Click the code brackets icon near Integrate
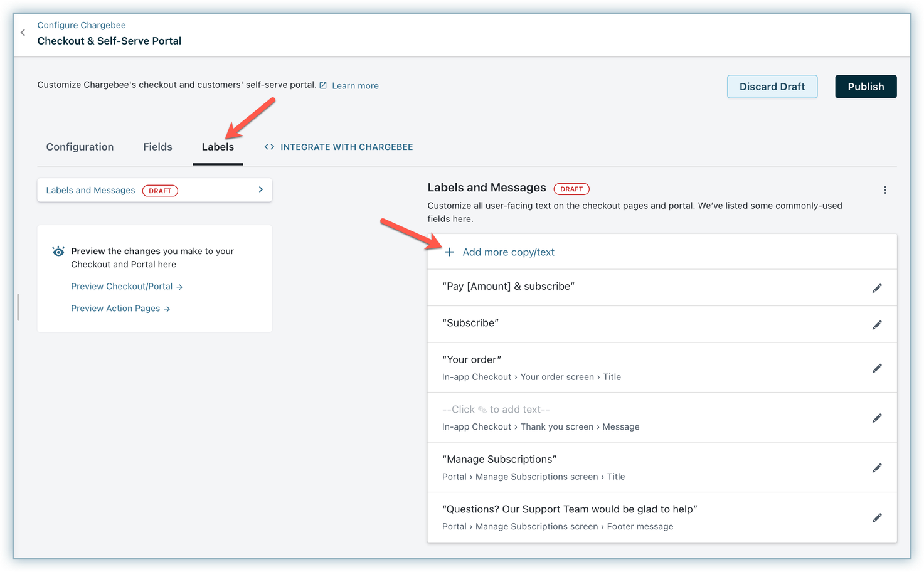 coord(269,147)
